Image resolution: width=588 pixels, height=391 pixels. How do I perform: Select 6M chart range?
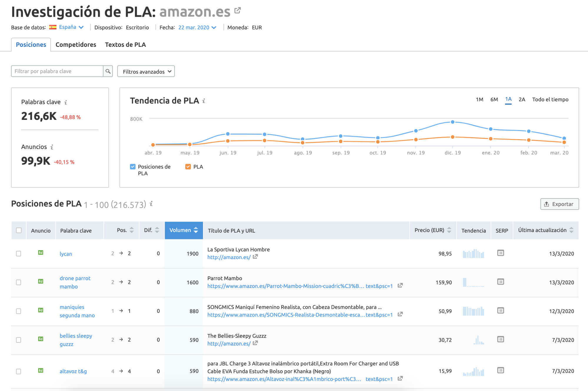tap(494, 100)
